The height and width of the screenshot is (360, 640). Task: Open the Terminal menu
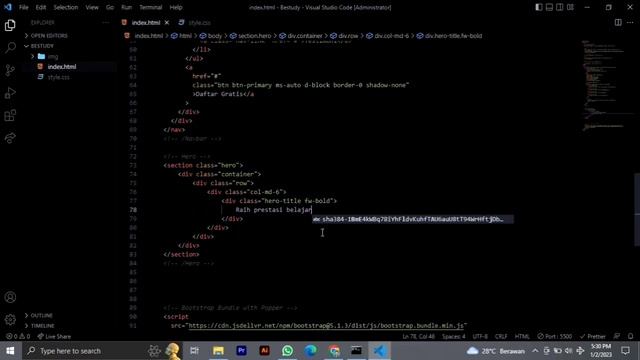tap(151, 7)
